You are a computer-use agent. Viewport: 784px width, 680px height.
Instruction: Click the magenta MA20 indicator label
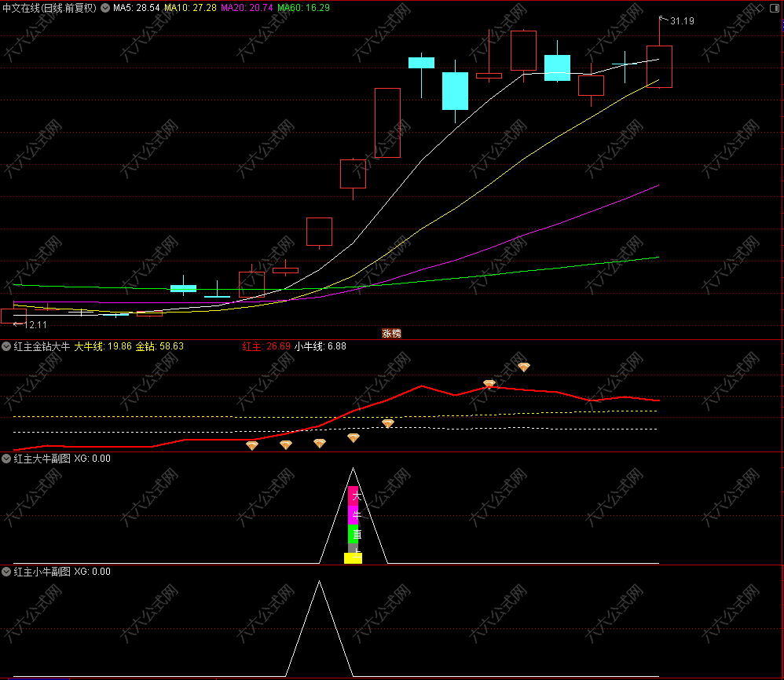247,8
